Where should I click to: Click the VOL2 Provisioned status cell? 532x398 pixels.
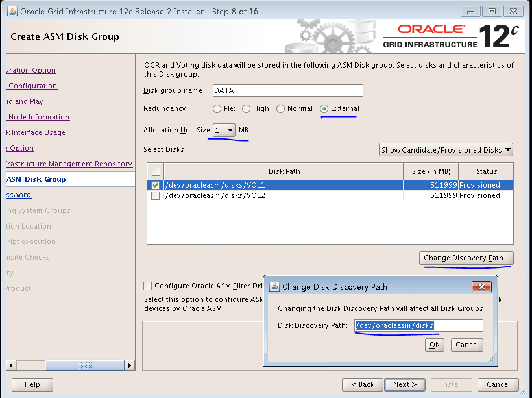point(485,195)
